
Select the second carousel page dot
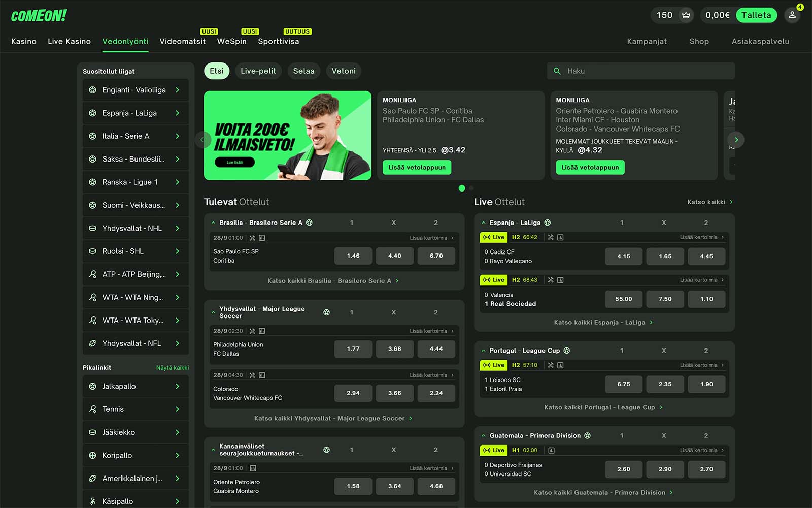[x=471, y=188]
